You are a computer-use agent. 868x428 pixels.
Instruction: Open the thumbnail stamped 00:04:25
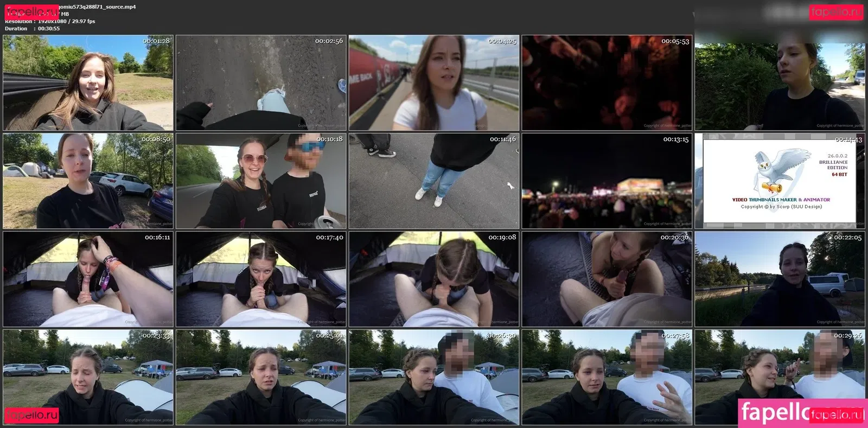tap(434, 83)
